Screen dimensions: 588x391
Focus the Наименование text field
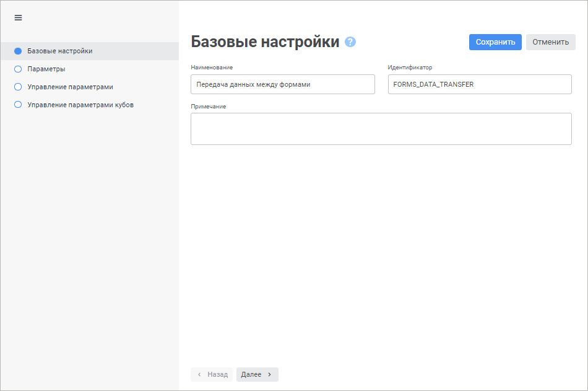(282, 84)
